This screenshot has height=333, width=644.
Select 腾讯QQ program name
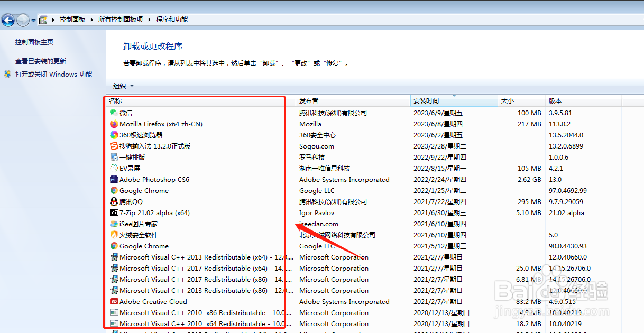click(x=131, y=201)
